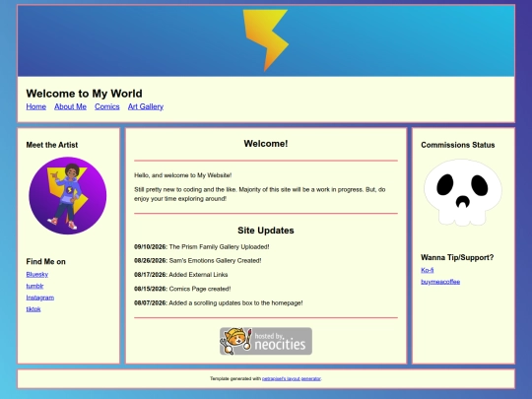Open the buymeacoffee link
The width and height of the screenshot is (532, 399).
point(440,282)
